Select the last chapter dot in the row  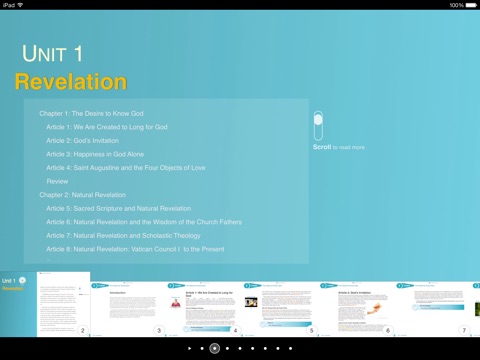(x=291, y=348)
